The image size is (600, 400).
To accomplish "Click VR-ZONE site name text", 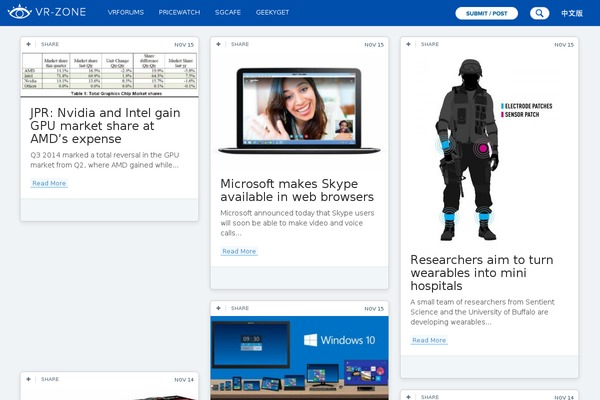I will pyautogui.click(x=60, y=12).
